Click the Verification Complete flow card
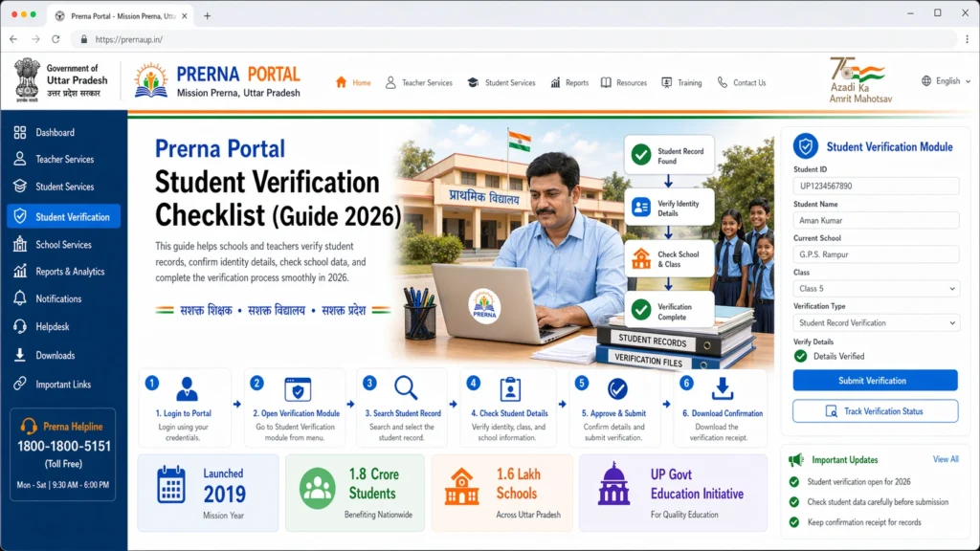The width and height of the screenshot is (980, 551). tap(669, 311)
